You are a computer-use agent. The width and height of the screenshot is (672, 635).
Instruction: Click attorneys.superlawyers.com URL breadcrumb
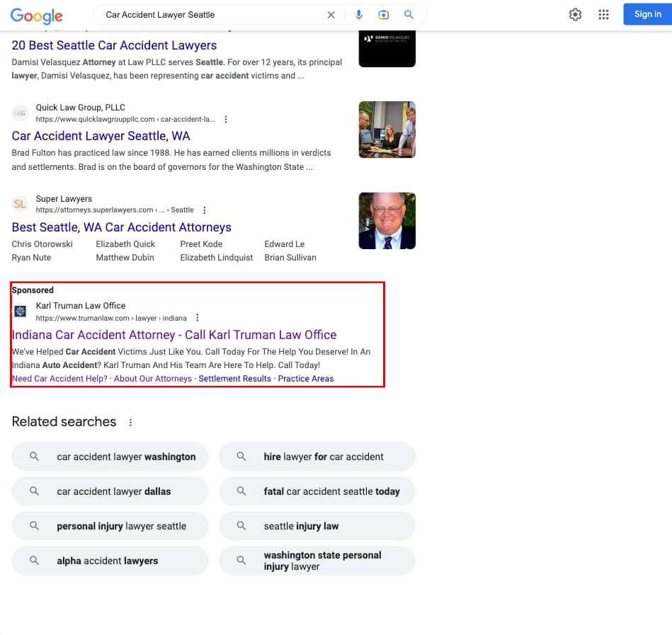coord(115,210)
